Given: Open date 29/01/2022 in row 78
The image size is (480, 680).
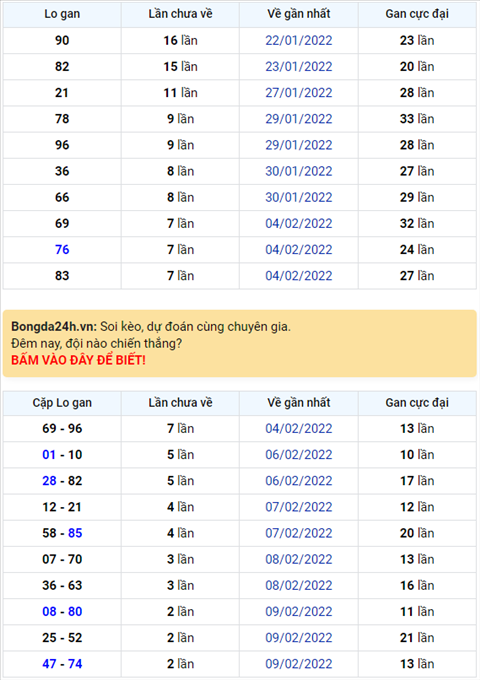Looking at the screenshot, I should (x=299, y=119).
